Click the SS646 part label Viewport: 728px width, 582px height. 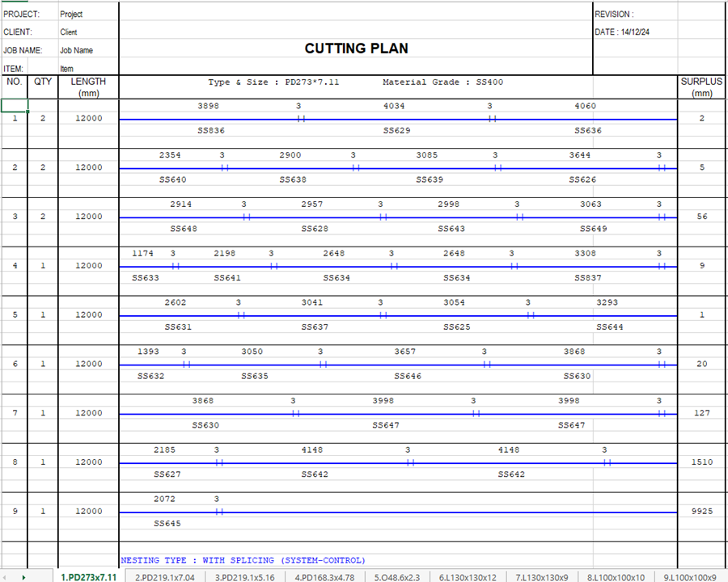click(408, 377)
